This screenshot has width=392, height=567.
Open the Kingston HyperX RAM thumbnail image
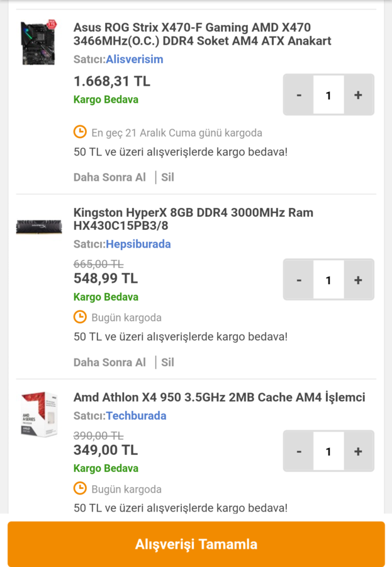pos(38,227)
